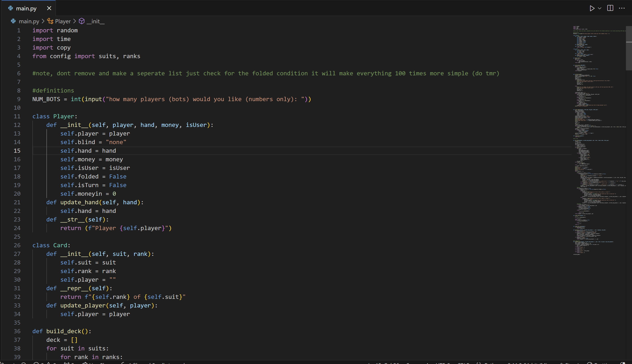Click the 'NUM_BOTS' variable name

[46, 99]
